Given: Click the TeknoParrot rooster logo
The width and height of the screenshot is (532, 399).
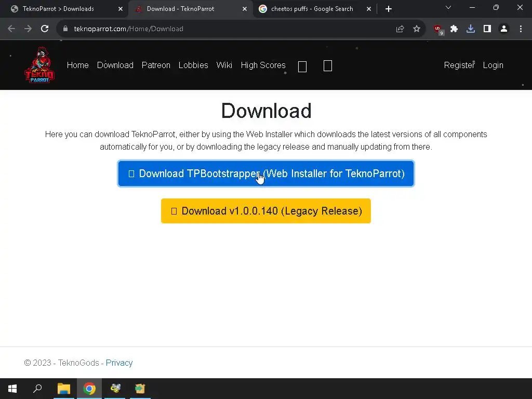Looking at the screenshot, I should tap(39, 65).
